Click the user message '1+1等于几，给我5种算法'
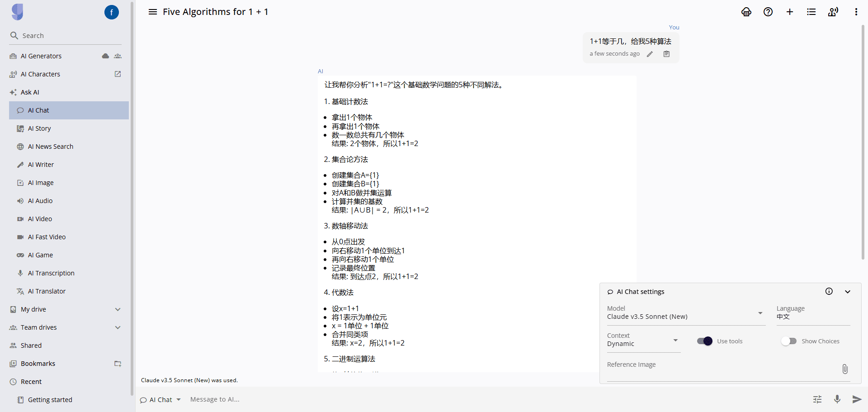This screenshot has width=868, height=412. (631, 41)
